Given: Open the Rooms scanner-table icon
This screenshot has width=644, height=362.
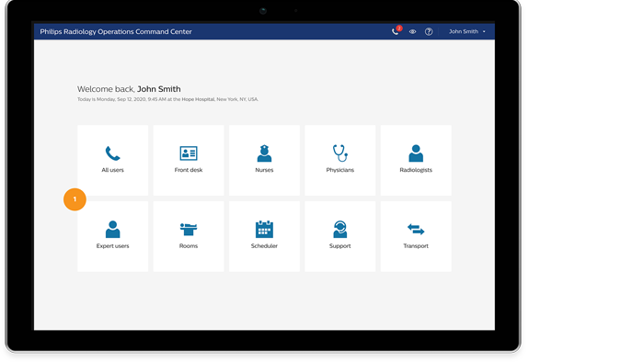Looking at the screenshot, I should (x=189, y=229).
